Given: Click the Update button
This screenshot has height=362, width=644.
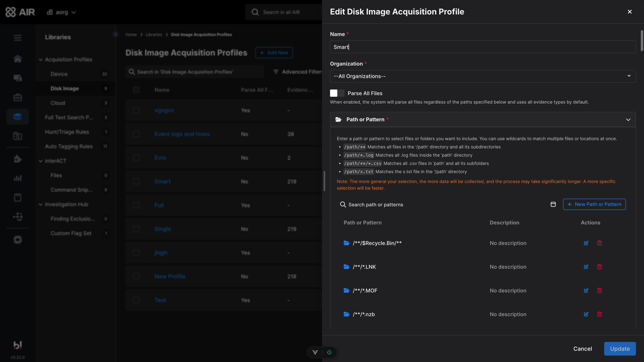Looking at the screenshot, I should (x=620, y=349).
